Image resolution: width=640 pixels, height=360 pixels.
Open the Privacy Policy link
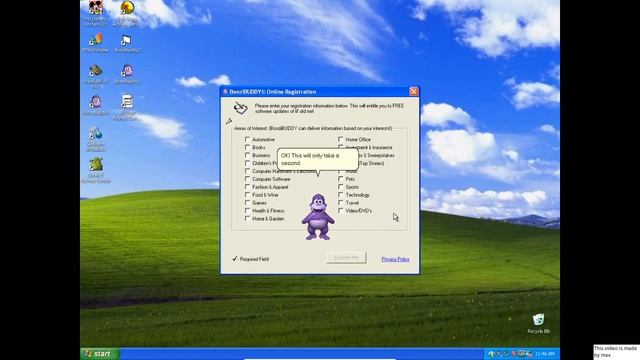point(395,259)
